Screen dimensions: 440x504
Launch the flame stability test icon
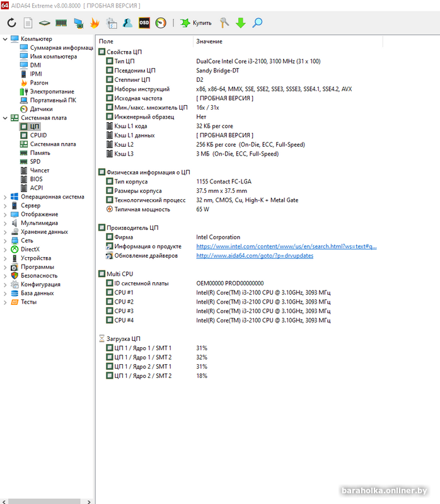(95, 23)
